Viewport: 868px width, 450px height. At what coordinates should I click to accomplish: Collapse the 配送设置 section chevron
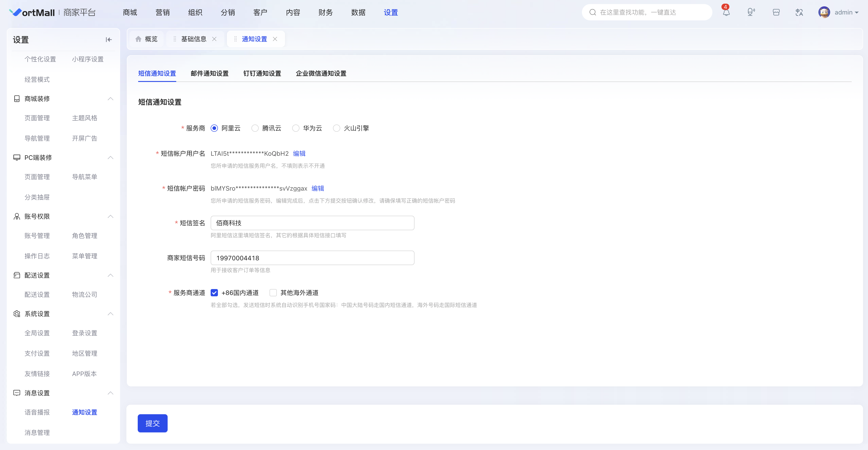(x=111, y=275)
